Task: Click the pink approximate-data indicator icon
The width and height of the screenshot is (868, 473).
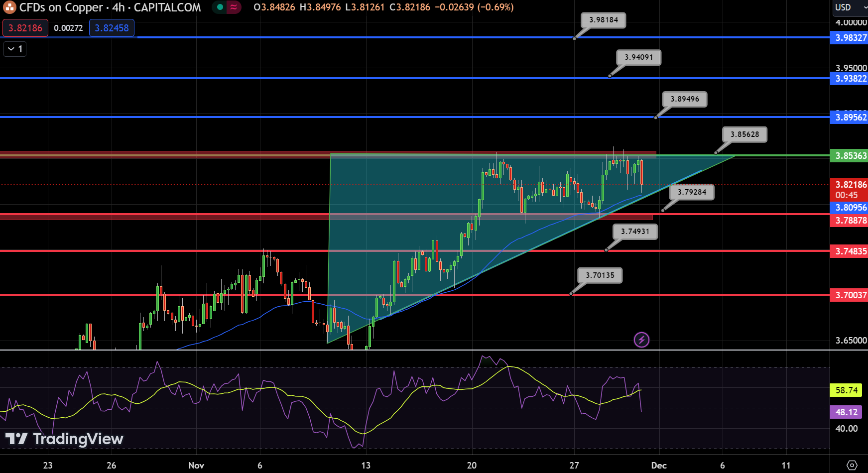Action: pyautogui.click(x=234, y=7)
